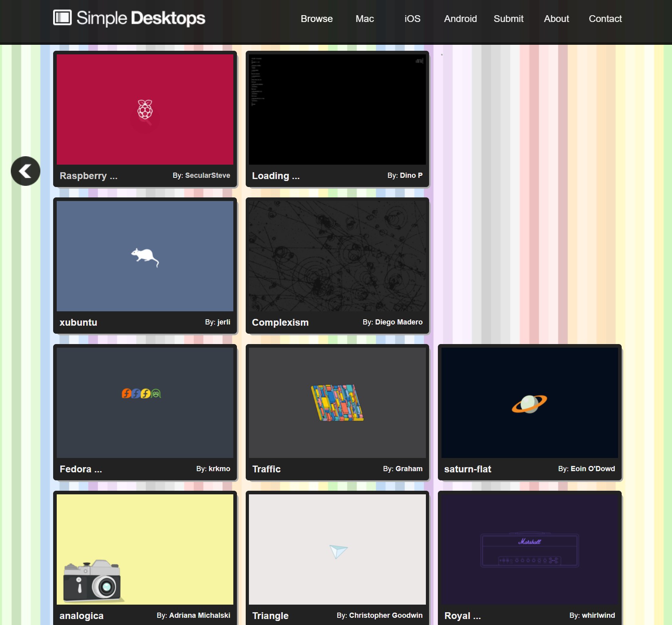This screenshot has height=625, width=672.
Task: Open the About page
Action: point(556,18)
